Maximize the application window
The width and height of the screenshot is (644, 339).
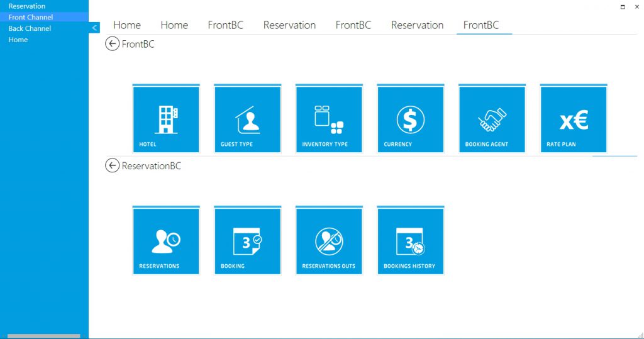click(x=623, y=6)
